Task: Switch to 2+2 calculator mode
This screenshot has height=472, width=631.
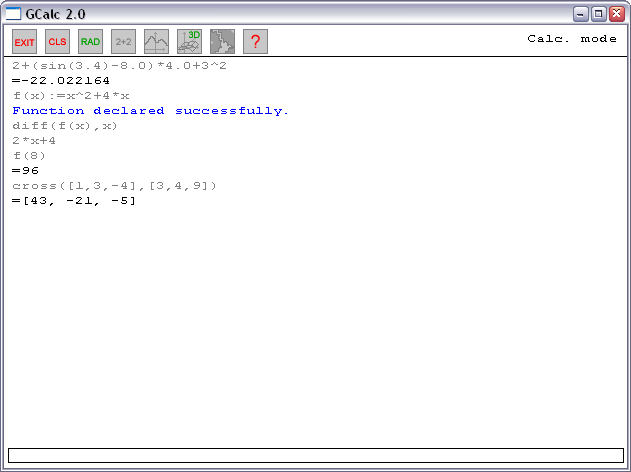Action: click(124, 41)
